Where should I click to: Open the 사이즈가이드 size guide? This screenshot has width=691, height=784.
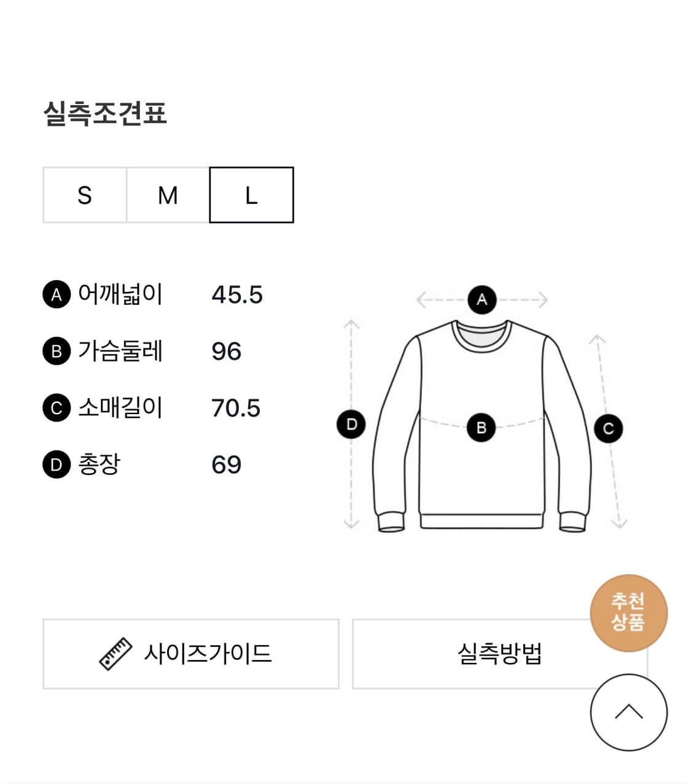pos(190,654)
